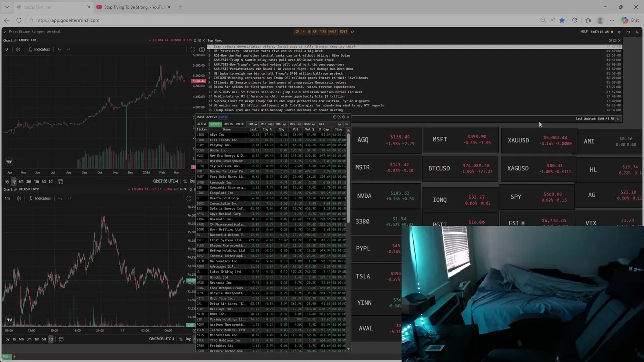
Task: Open Delta Air first-quarter forecast headline
Action: pyautogui.click(x=284, y=87)
